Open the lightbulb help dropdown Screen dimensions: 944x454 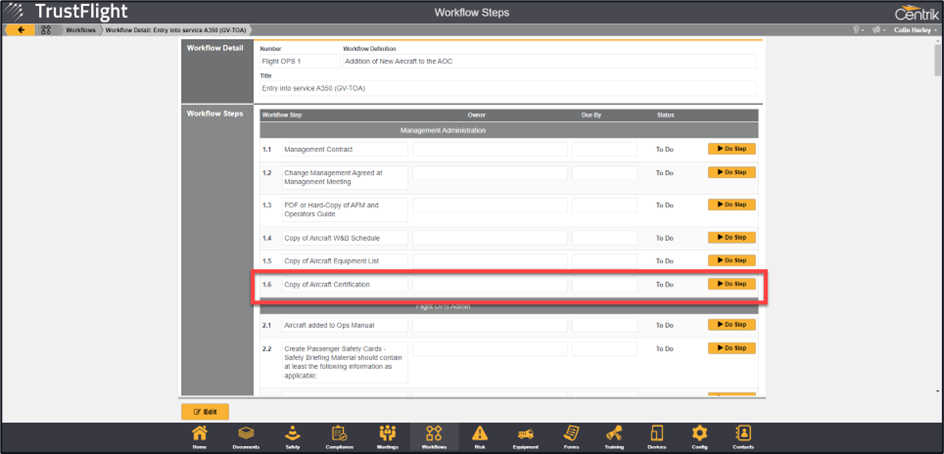click(x=857, y=30)
